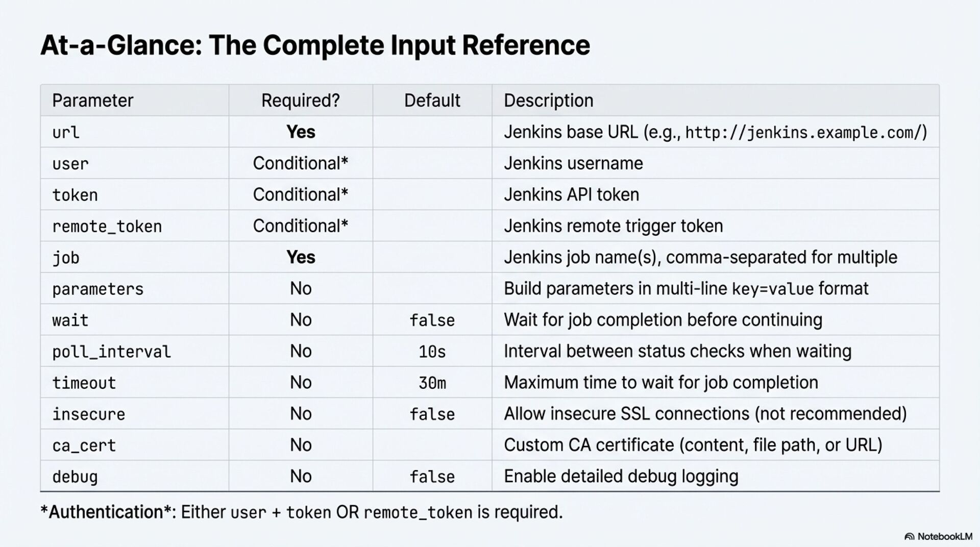Click the example Jenkins URL text
The width and height of the screenshot is (980, 547).
pyautogui.click(x=803, y=133)
